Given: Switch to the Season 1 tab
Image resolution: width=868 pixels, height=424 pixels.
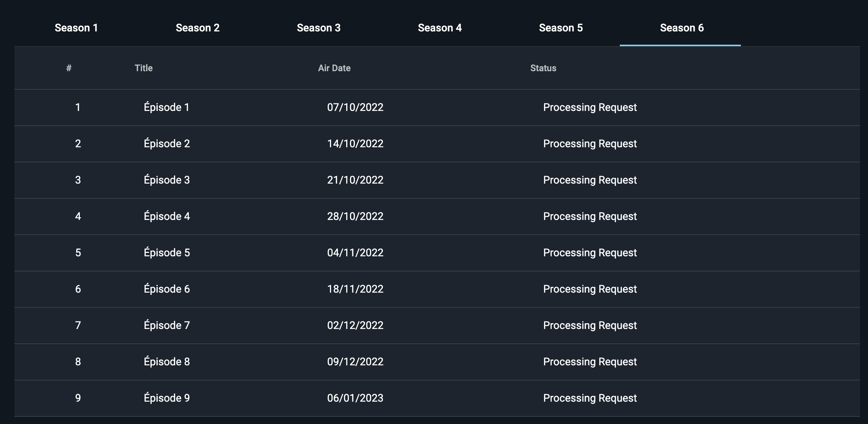Looking at the screenshot, I should coord(76,28).
